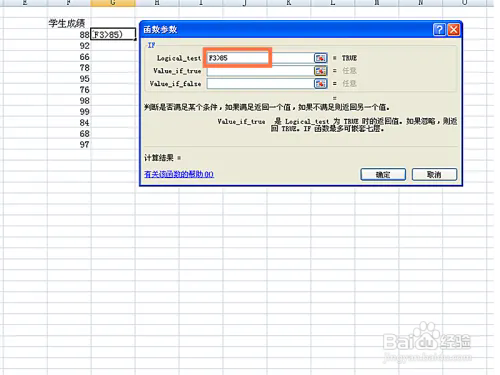Click the Value_if_true range selector icon
This screenshot has height=375, width=500.
320,71
